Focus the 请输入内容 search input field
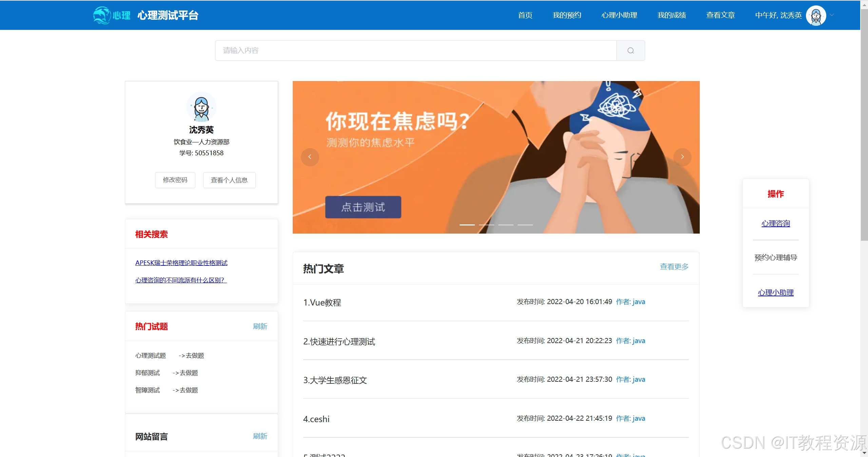Viewport: 868px width, 457px height. coord(415,51)
